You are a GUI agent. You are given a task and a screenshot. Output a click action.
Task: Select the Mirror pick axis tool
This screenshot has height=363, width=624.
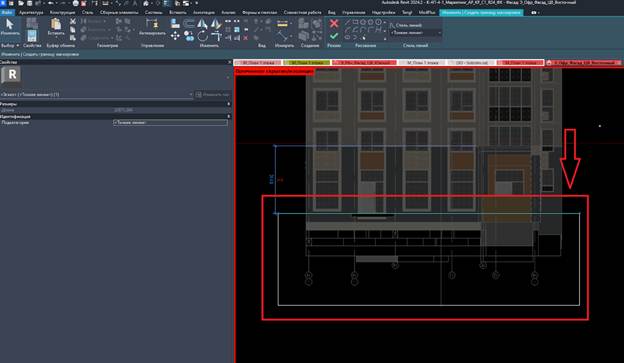(x=203, y=23)
